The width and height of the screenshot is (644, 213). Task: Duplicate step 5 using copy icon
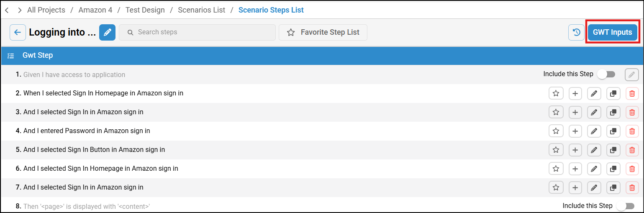point(613,150)
